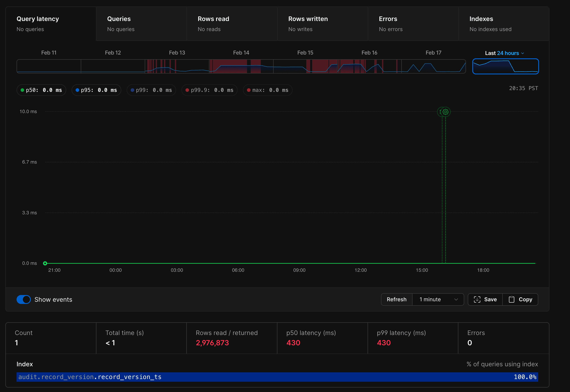The image size is (570, 392).
Task: Click the red max legend dot
Action: tap(249, 90)
